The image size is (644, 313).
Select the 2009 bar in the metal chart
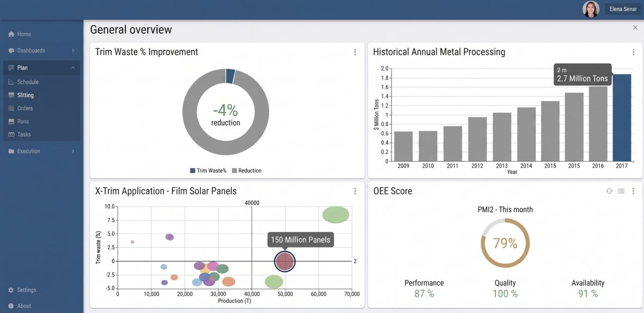pos(403,146)
